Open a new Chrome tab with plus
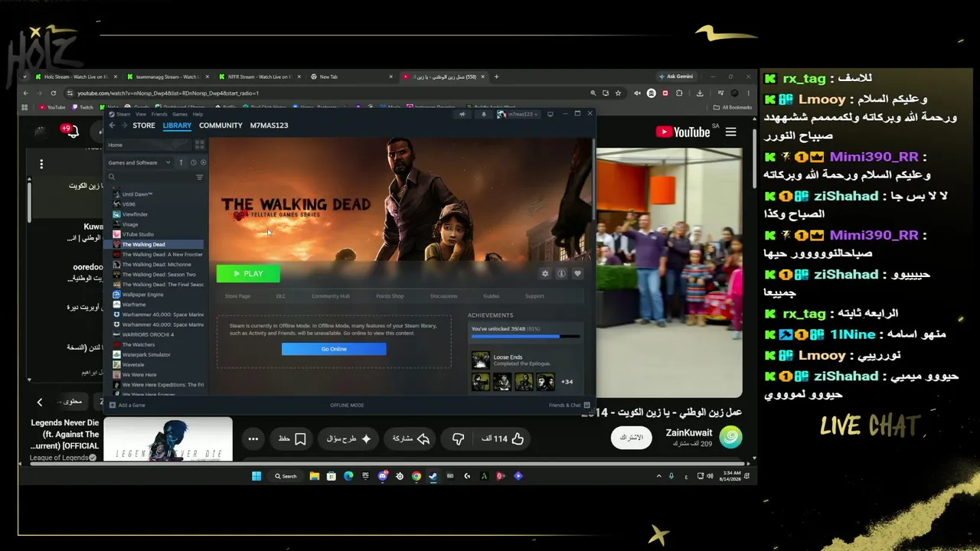This screenshot has height=551, width=980. (x=496, y=77)
